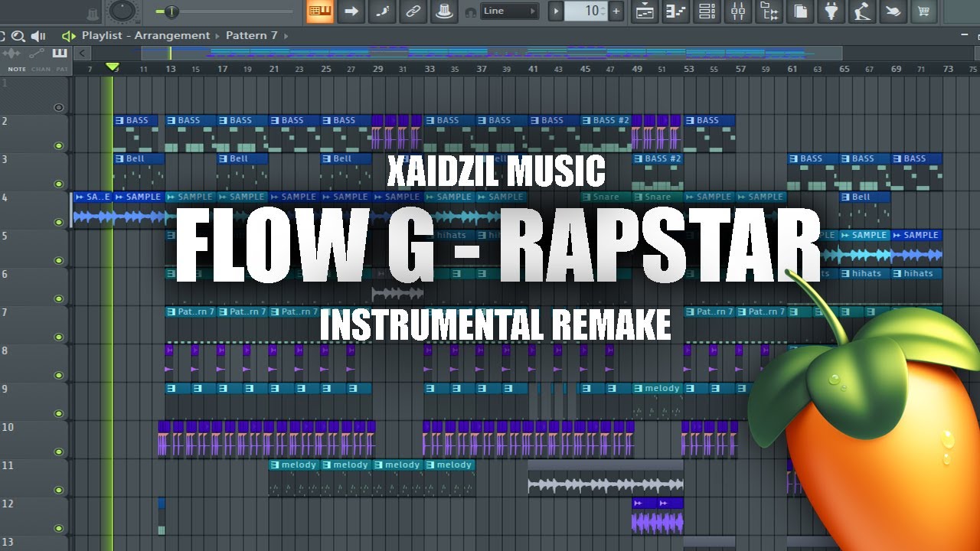Click the small hat icon beside knob

click(x=93, y=14)
